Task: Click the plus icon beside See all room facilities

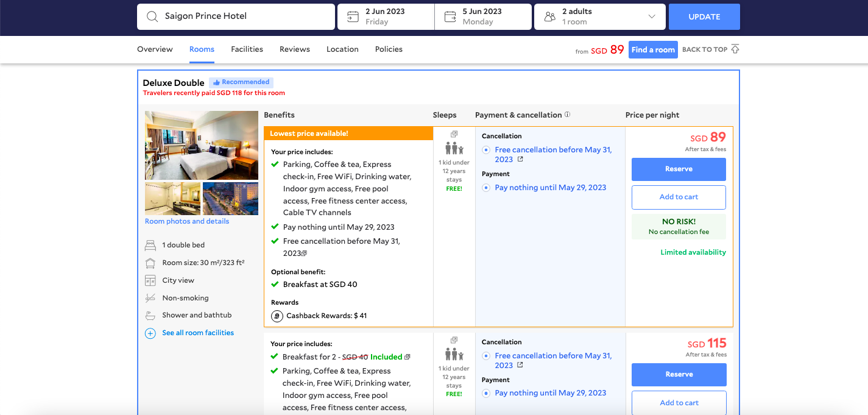Action: tap(150, 333)
